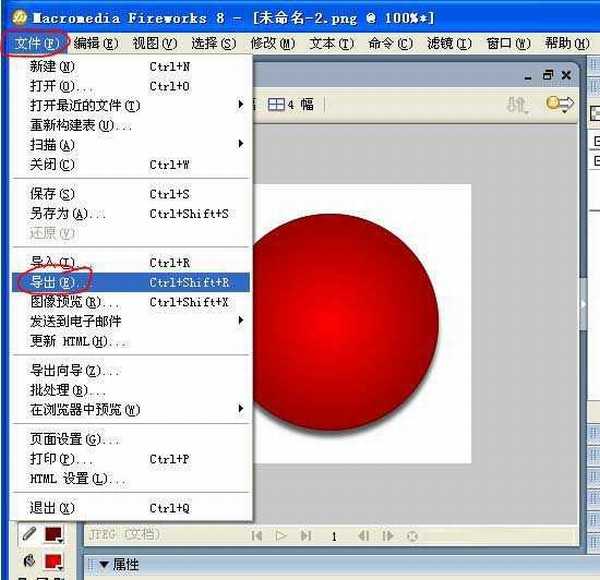The width and height of the screenshot is (600, 580).
Task: Open the 帮助(H) menu
Action: (567, 44)
